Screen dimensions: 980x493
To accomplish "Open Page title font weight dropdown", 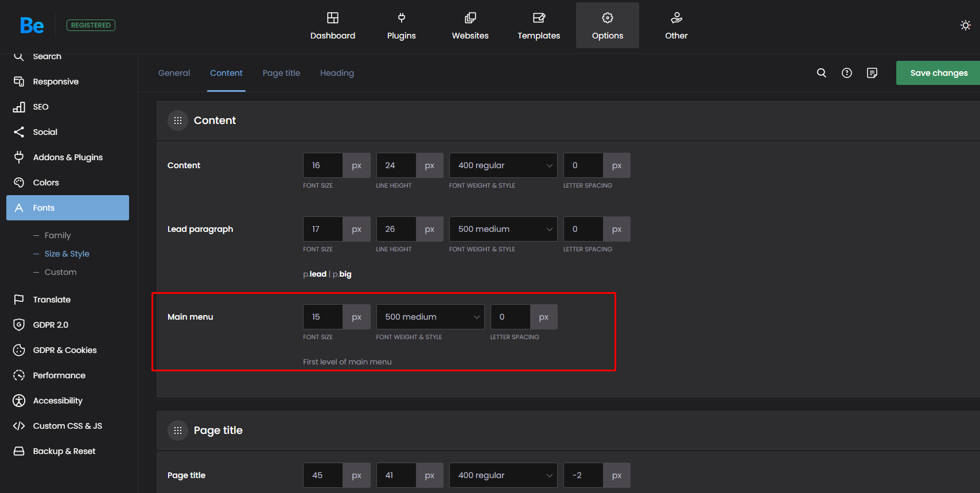I will (x=503, y=475).
